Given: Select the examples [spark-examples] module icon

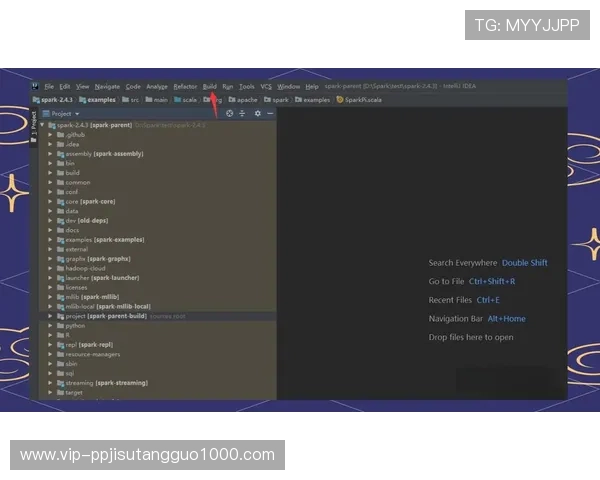Looking at the screenshot, I should point(60,240).
